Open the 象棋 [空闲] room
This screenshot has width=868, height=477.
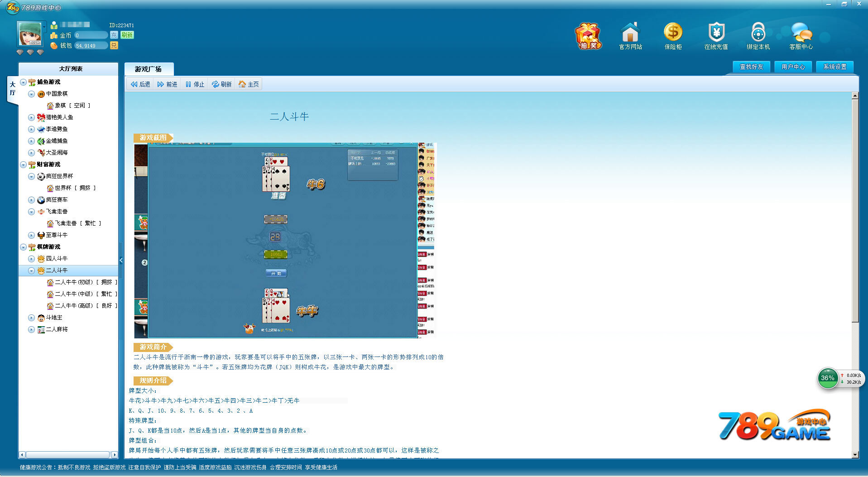68,106
